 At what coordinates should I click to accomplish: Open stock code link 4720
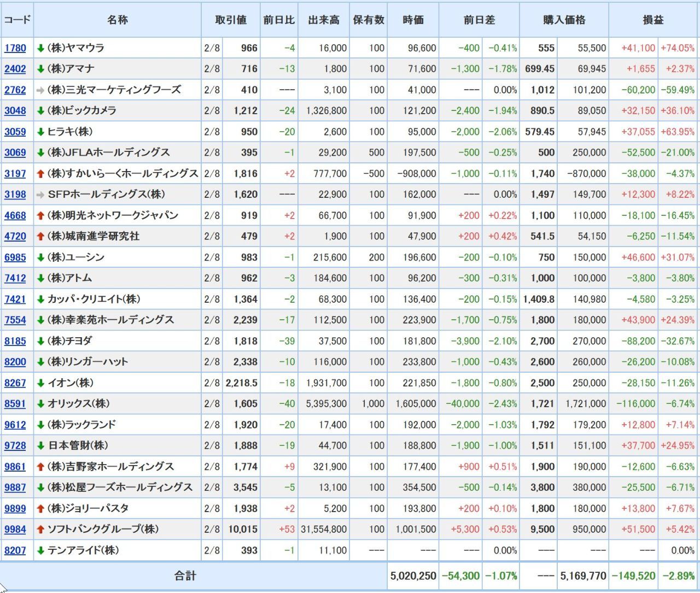pyautogui.click(x=15, y=237)
